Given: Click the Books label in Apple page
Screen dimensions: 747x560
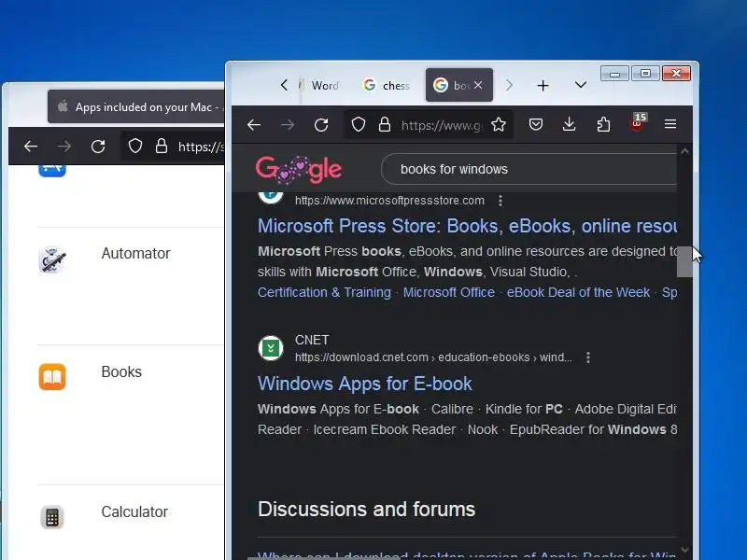Looking at the screenshot, I should point(121,371).
